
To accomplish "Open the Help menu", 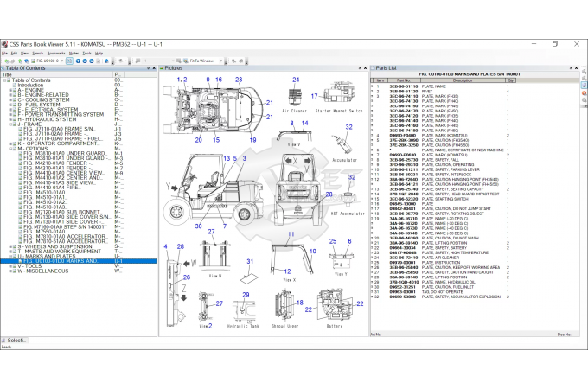I will coord(99,54).
